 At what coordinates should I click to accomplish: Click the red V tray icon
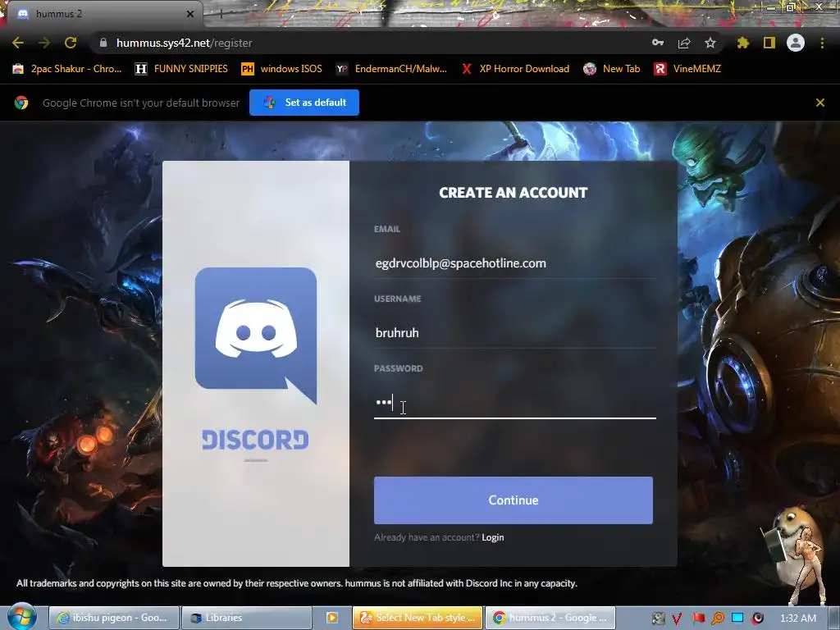[x=677, y=619]
